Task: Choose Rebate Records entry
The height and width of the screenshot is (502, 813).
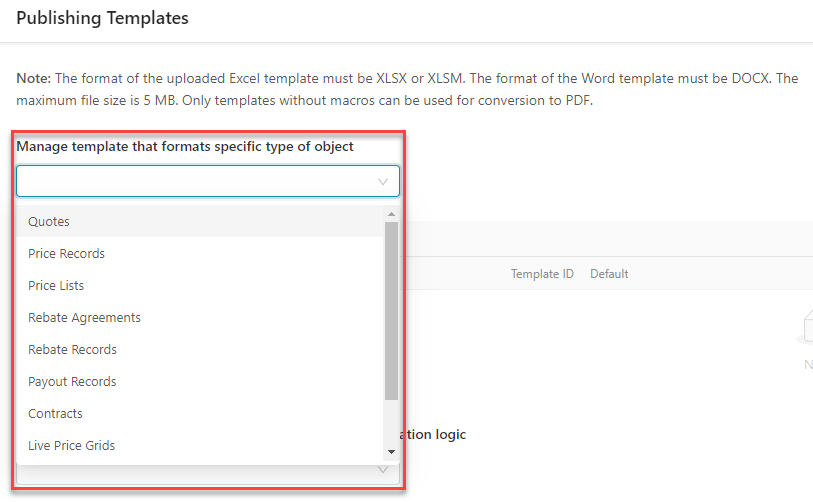Action: [x=72, y=349]
